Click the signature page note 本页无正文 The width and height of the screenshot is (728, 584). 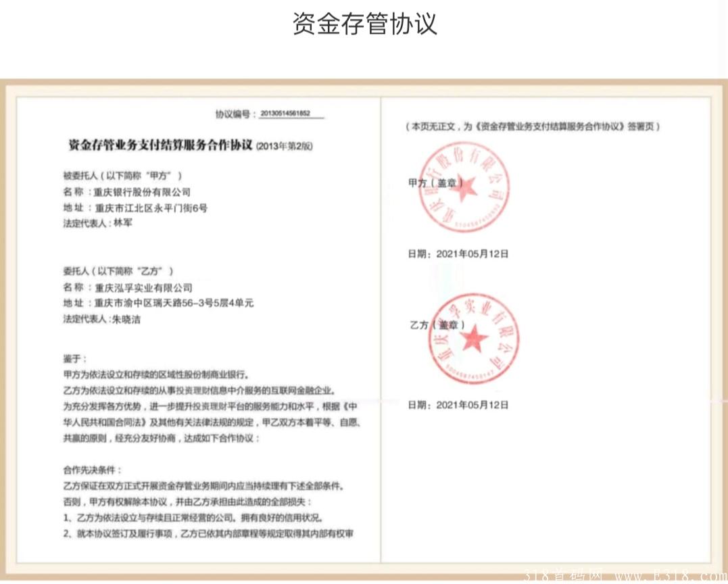(x=533, y=126)
